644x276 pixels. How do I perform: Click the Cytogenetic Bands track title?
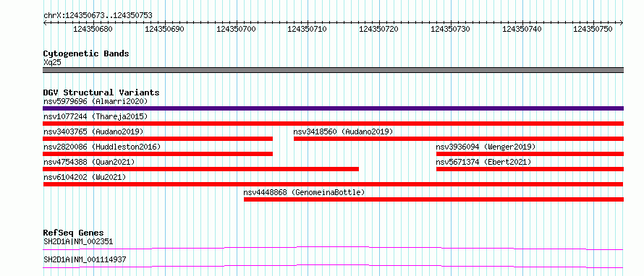point(86,53)
